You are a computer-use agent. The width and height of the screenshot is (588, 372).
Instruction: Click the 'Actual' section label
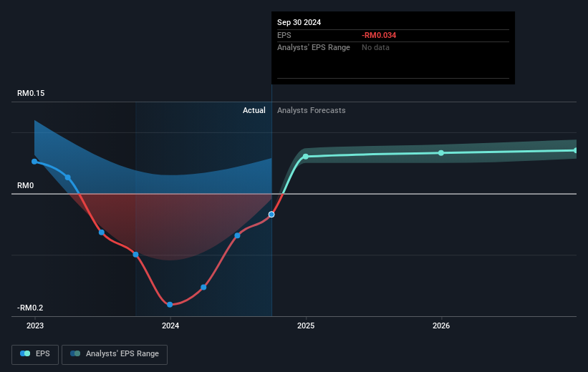tap(254, 110)
